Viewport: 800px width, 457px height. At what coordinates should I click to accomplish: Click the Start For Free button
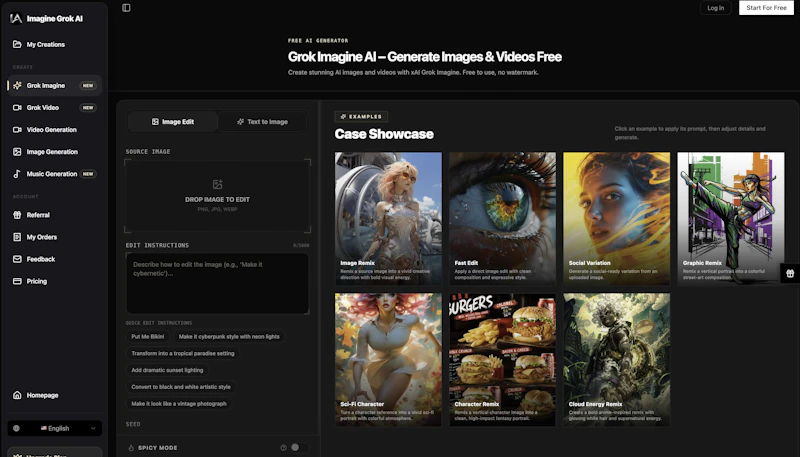[766, 8]
